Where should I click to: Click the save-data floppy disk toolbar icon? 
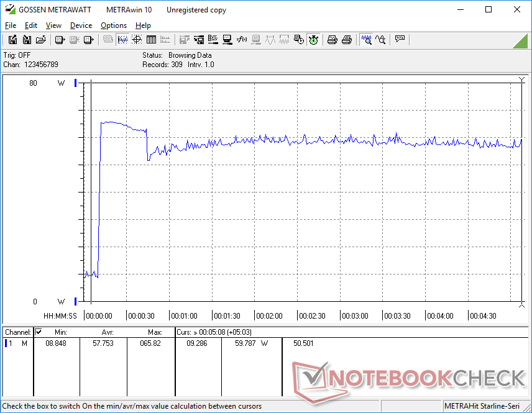[x=12, y=40]
